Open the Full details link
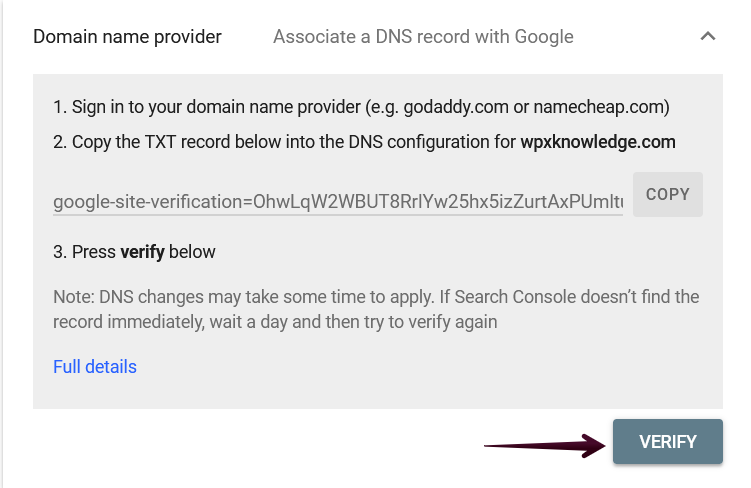The image size is (751, 488). point(95,367)
